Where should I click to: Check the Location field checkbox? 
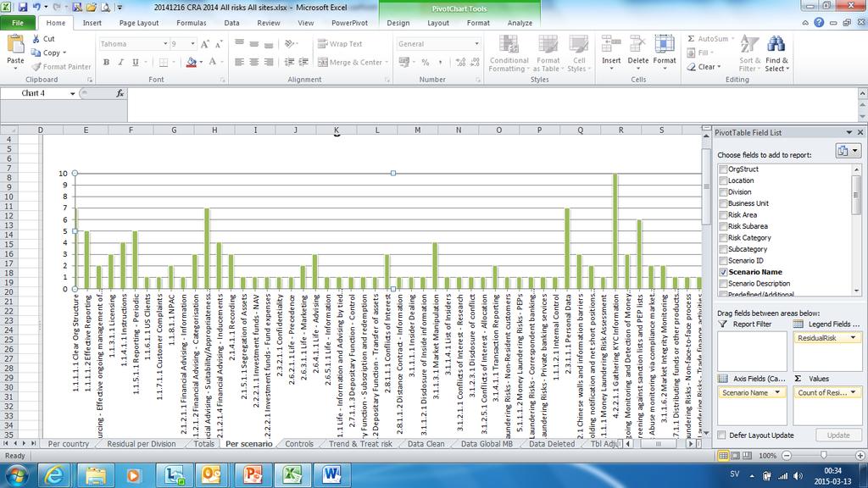[x=723, y=180]
